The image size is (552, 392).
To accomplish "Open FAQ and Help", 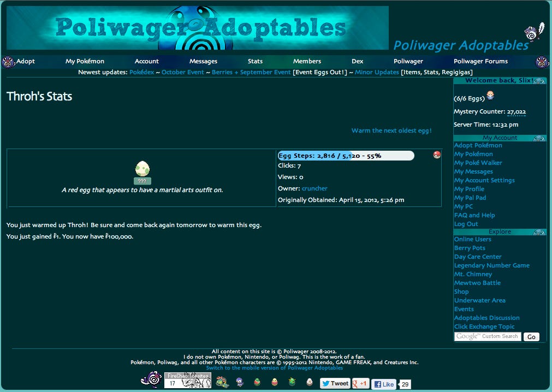I will pyautogui.click(x=474, y=215).
